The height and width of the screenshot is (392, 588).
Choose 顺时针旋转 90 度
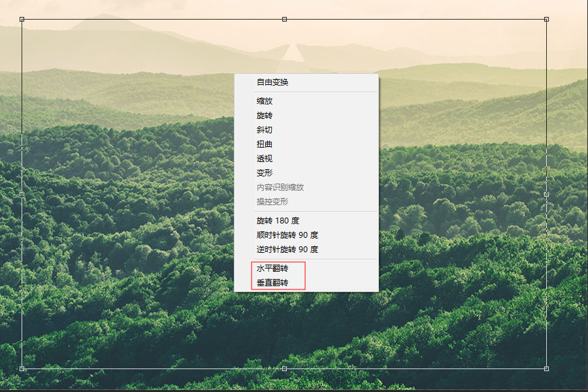click(x=306, y=235)
